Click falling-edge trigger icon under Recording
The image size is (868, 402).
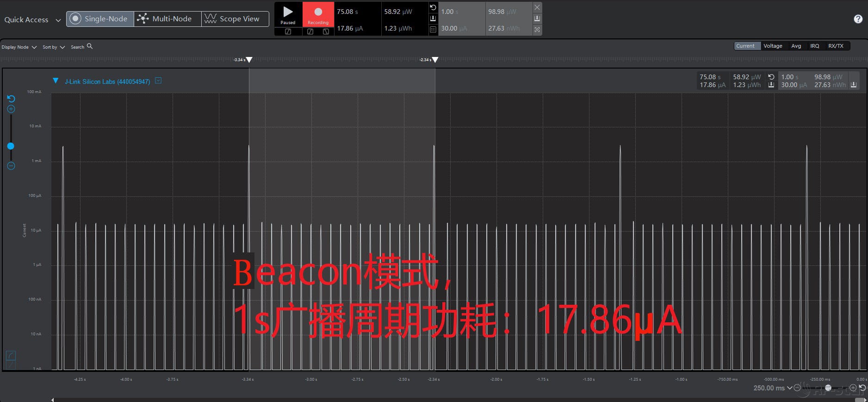click(x=326, y=31)
